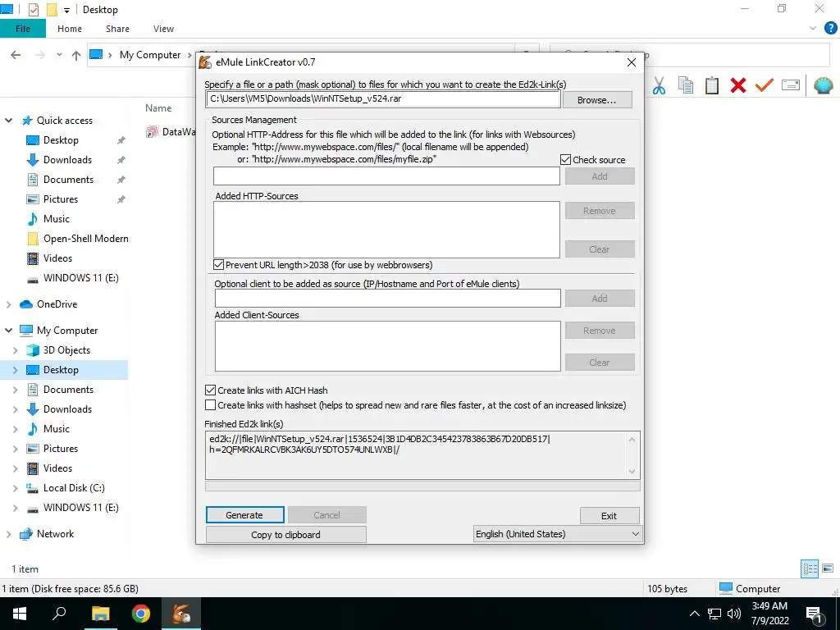Show hidden tray icons chevron
This screenshot has height=630, width=840.
pyautogui.click(x=694, y=614)
